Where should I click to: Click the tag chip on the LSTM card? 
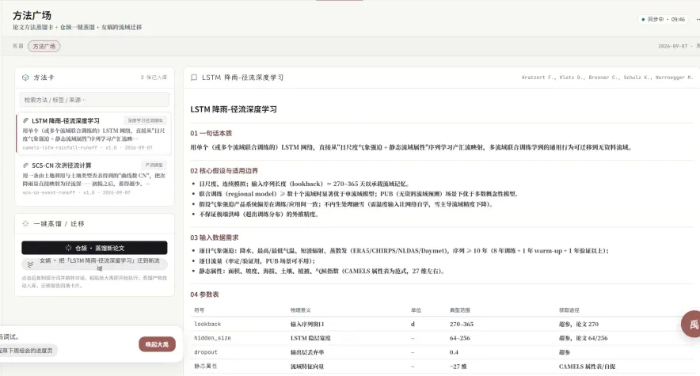pos(146,121)
